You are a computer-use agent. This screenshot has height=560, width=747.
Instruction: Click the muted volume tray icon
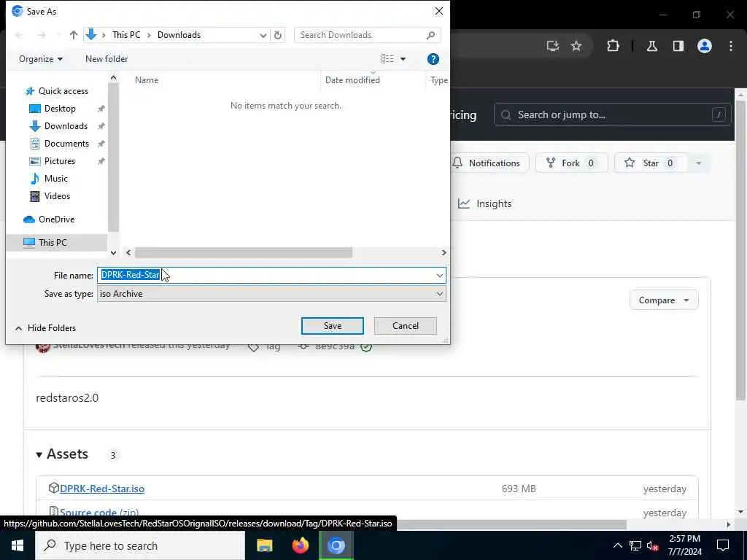(x=653, y=545)
